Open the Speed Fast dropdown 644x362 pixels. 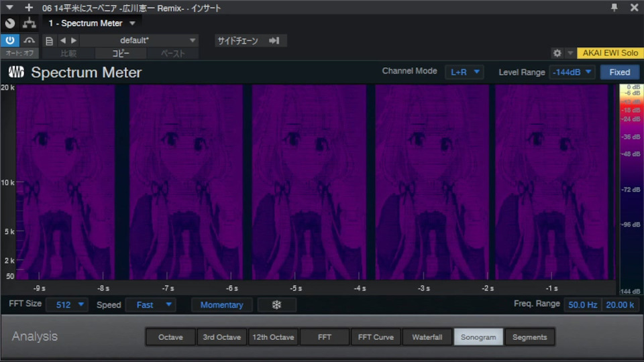click(x=151, y=305)
